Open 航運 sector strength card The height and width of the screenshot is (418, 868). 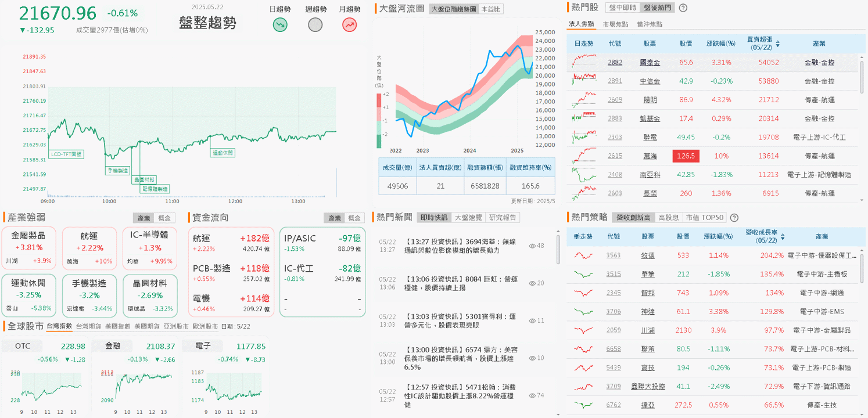[89, 248]
